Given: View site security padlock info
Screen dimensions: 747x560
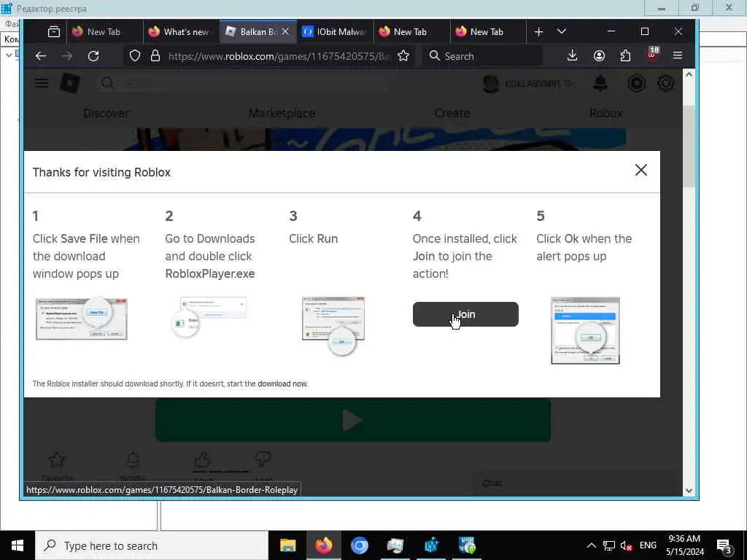Looking at the screenshot, I should [x=155, y=56].
